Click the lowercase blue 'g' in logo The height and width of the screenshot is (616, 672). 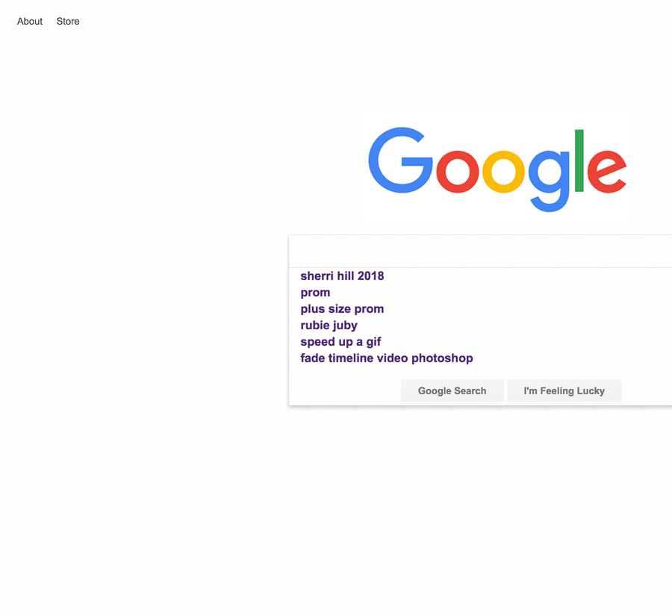(x=550, y=181)
